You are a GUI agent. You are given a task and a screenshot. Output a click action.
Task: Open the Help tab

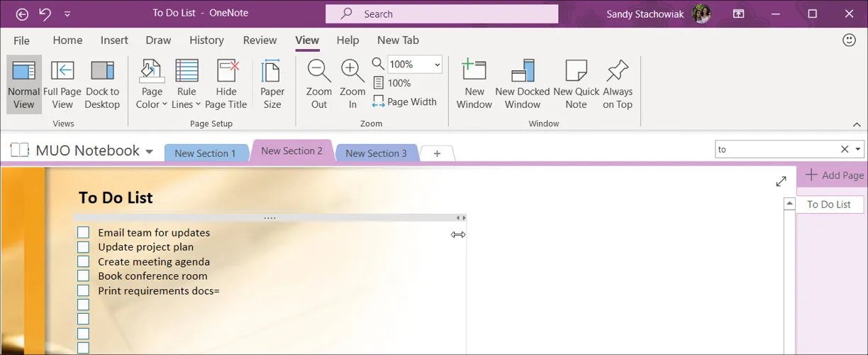pyautogui.click(x=347, y=40)
